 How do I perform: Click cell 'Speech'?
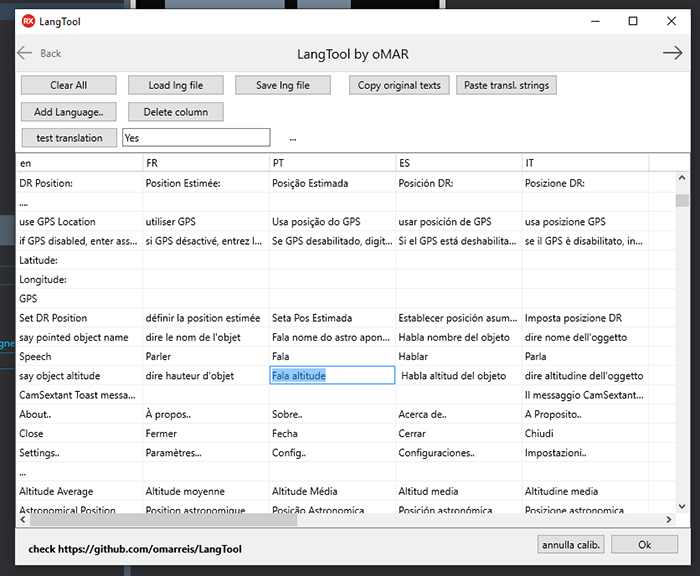coord(79,356)
